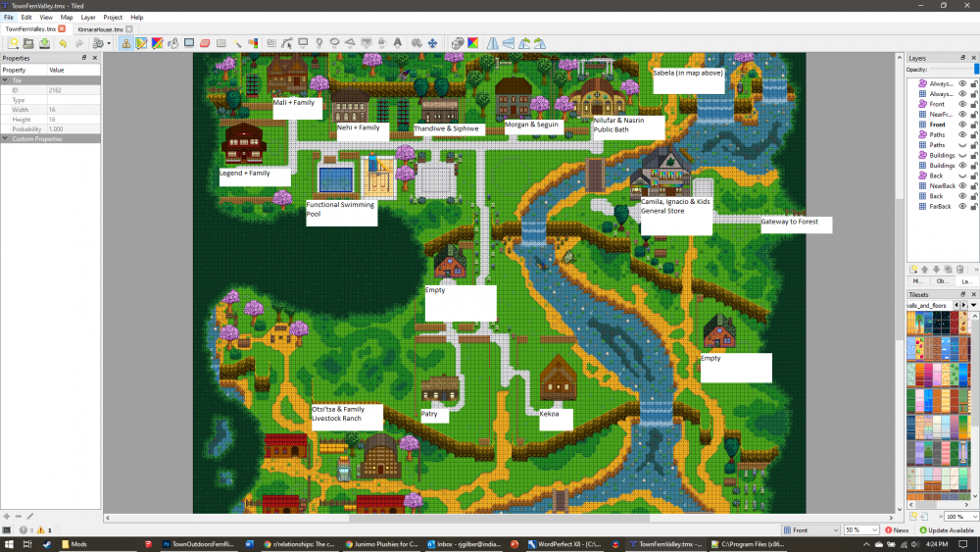Viewport: 980px width, 552px height.
Task: Open the command button dropdown arrow
Action: [x=109, y=43]
